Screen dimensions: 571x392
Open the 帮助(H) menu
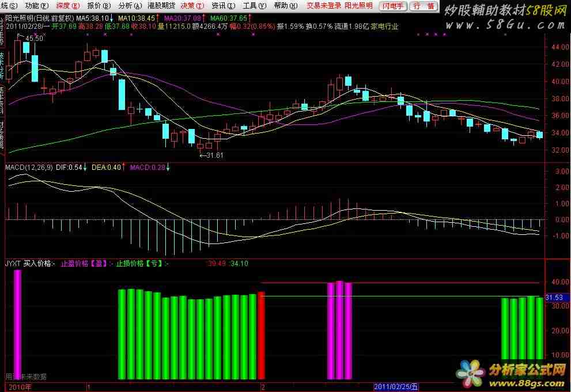click(286, 6)
